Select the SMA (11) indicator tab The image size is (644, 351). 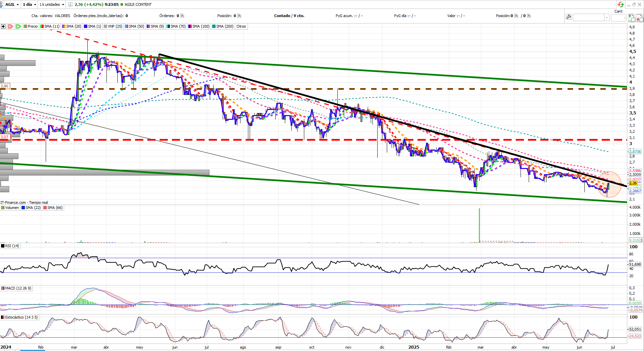[x=50, y=26]
